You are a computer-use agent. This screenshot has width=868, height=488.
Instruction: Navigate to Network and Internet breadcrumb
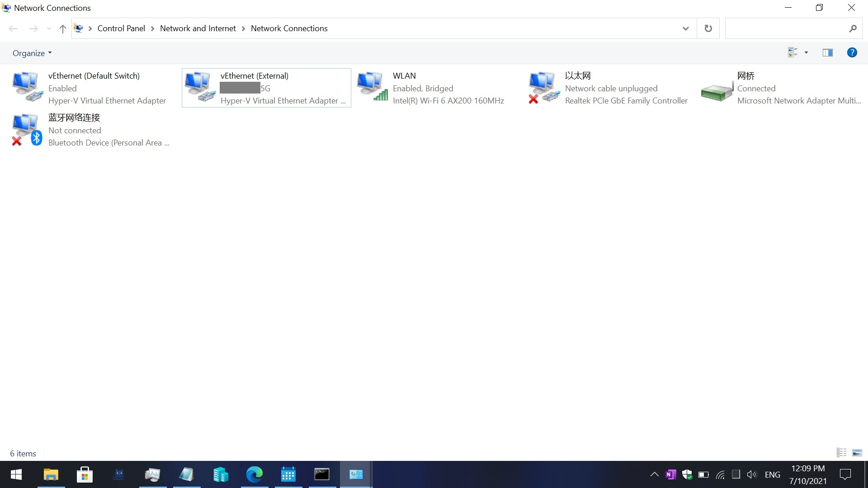[x=198, y=28]
